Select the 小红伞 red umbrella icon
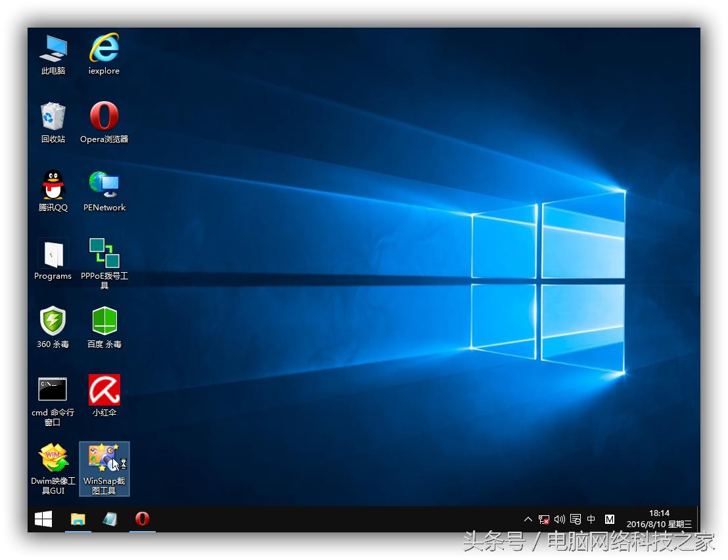The width and height of the screenshot is (728, 560). click(x=104, y=391)
